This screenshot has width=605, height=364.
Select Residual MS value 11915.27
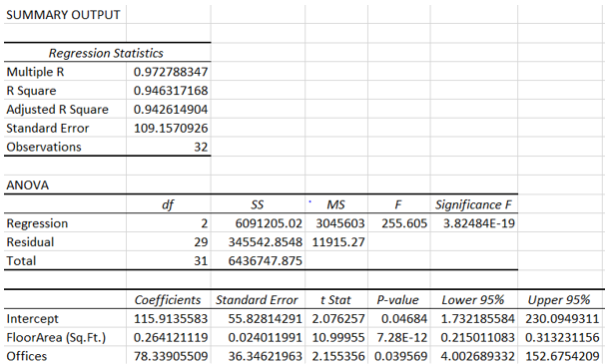(338, 242)
